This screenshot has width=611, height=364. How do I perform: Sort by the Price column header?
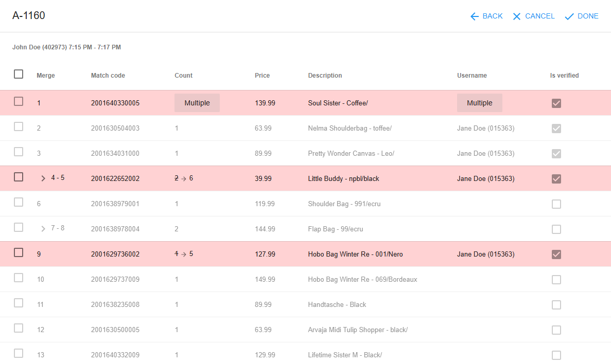coord(262,76)
